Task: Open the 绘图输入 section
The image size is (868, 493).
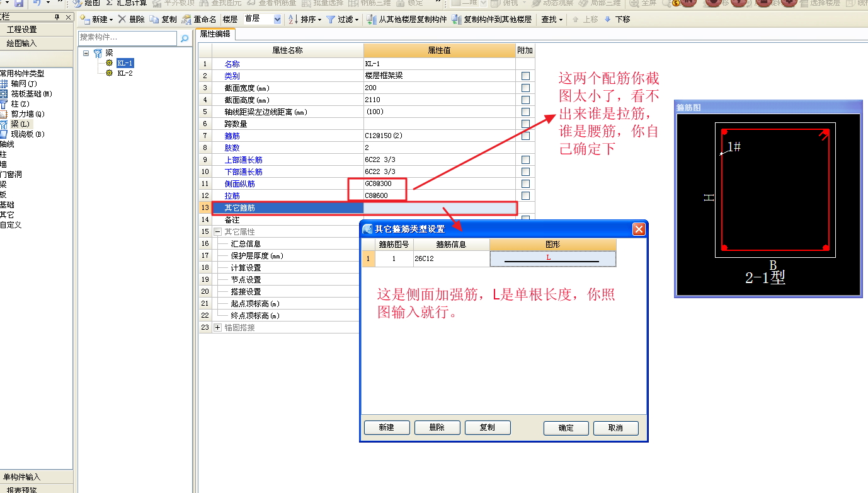Action: 37,43
